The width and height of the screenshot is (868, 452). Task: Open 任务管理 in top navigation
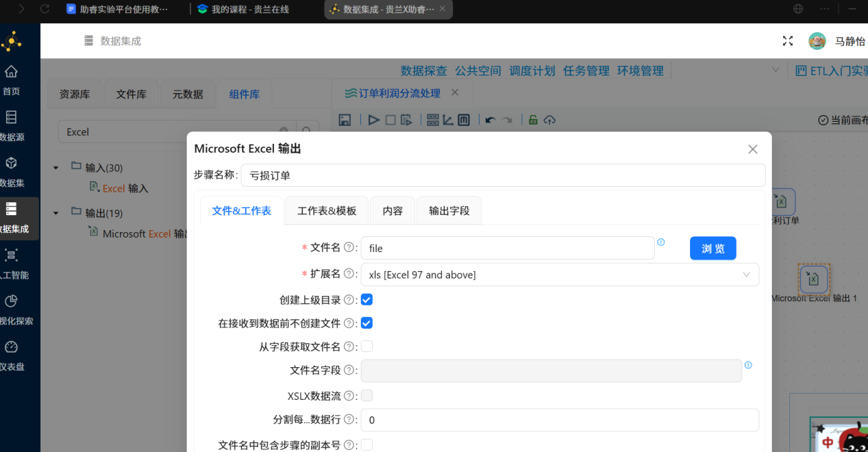(x=586, y=71)
